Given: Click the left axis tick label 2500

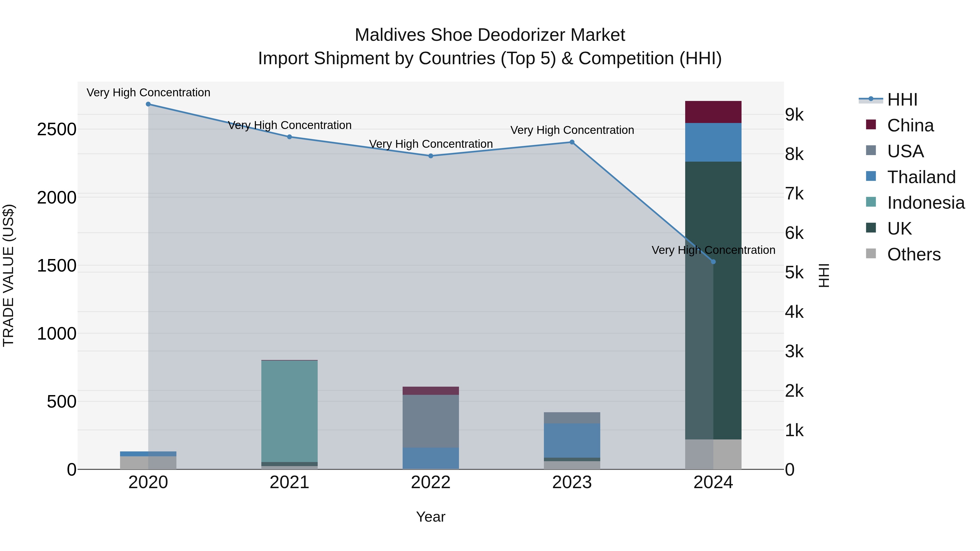Looking at the screenshot, I should click(x=57, y=130).
